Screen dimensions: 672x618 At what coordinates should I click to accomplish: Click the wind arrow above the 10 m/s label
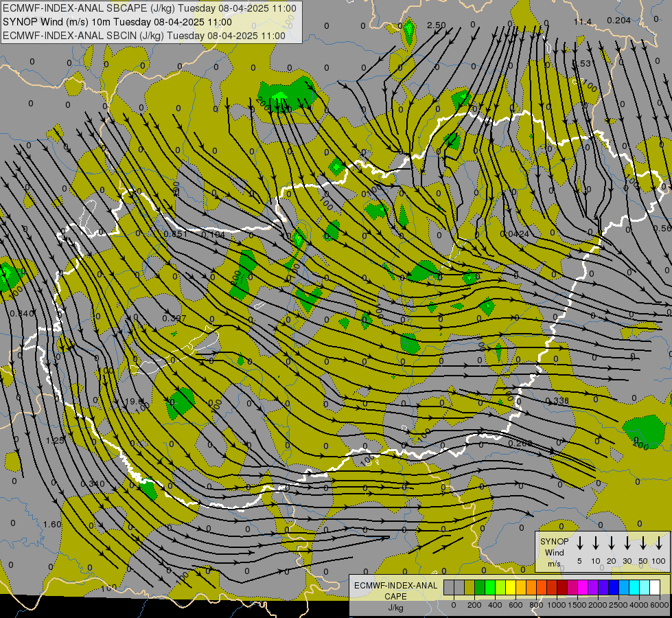(595, 543)
